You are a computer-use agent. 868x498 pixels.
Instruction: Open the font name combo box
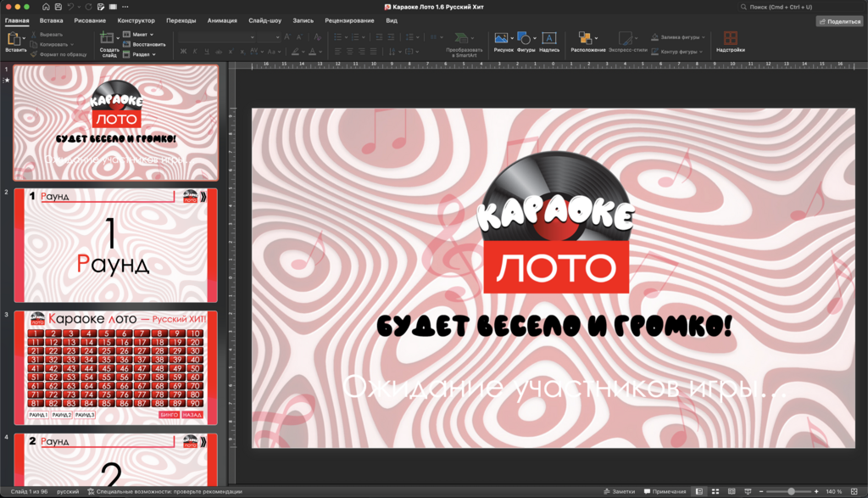[x=216, y=37]
